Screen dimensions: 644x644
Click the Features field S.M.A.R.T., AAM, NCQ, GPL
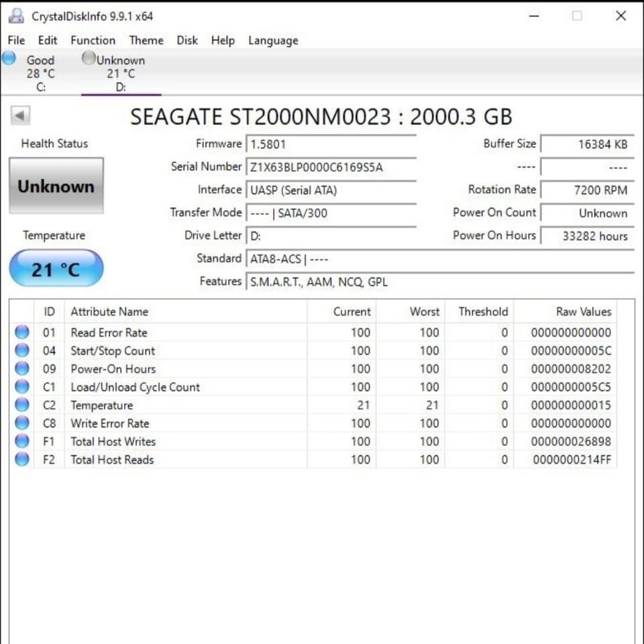[x=440, y=282]
